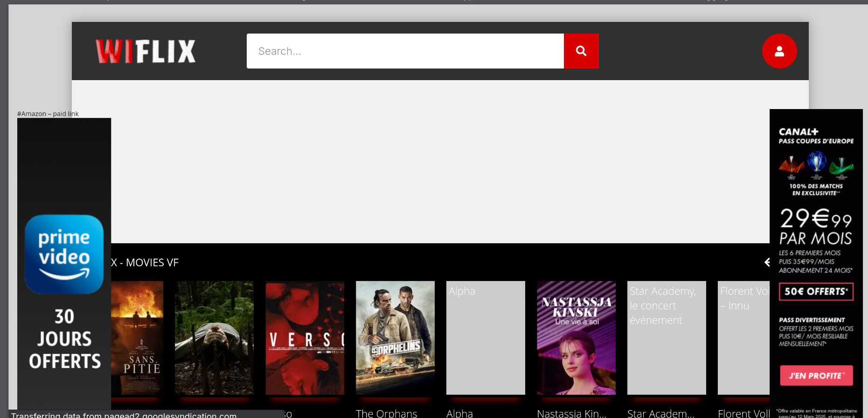Open the Alpha placeholder poster
The height and width of the screenshot is (418, 868).
pyautogui.click(x=486, y=338)
